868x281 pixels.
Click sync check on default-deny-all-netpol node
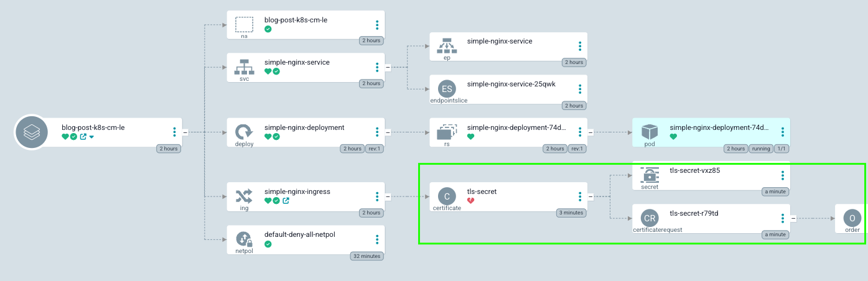(x=268, y=244)
